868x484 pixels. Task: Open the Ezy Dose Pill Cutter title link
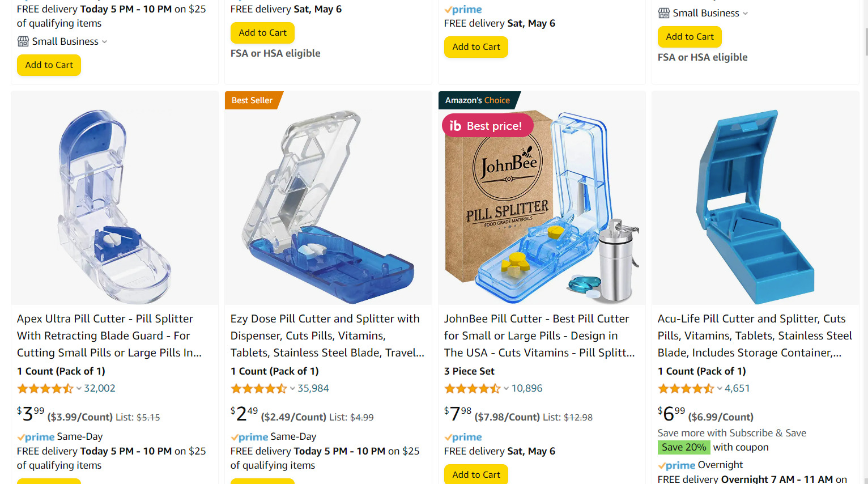[327, 336]
